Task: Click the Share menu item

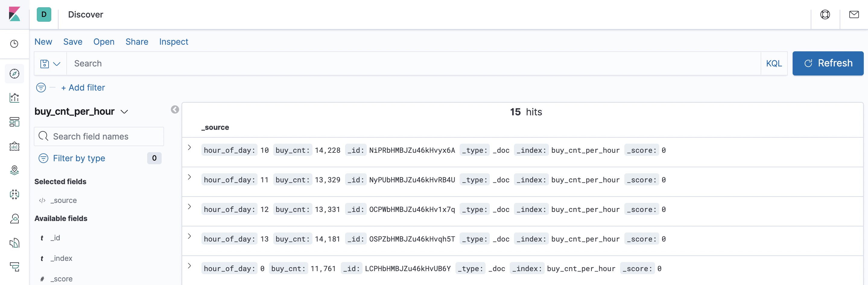Action: (137, 42)
